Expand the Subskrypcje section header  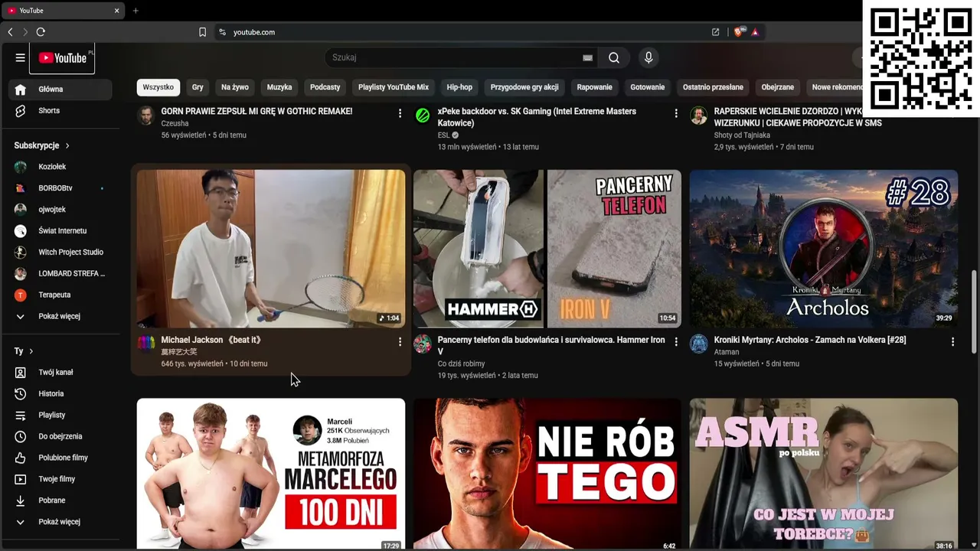(x=42, y=145)
